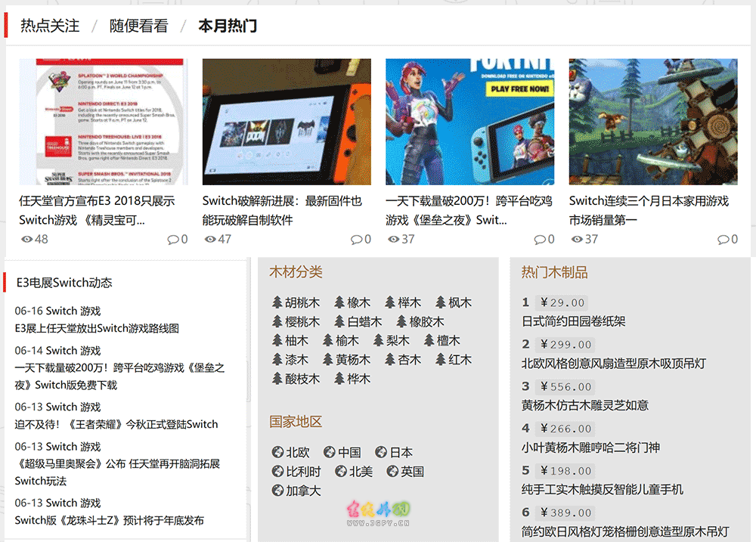Click the eye views icon showing 47
Viewport: 756px width, 542px height.
209,239
